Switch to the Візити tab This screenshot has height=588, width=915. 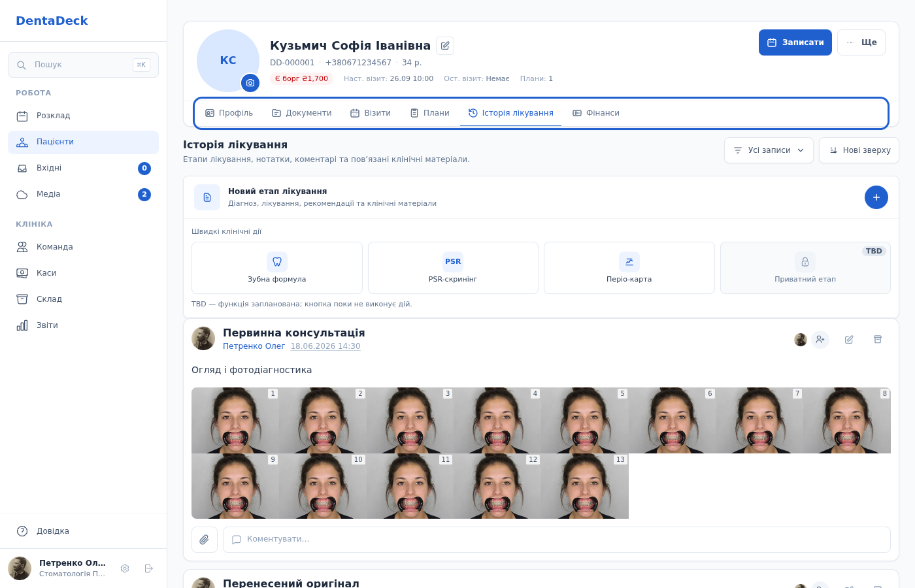371,113
